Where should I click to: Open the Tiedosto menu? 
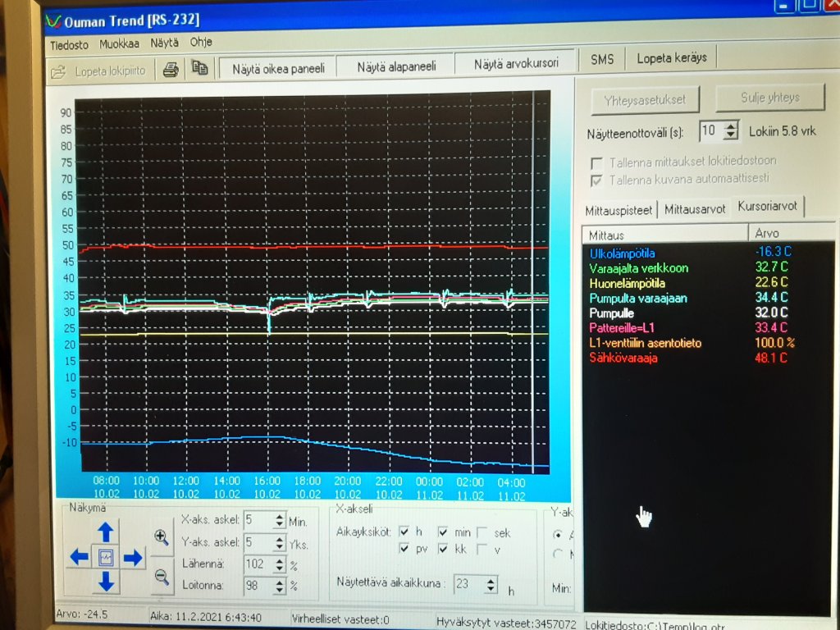[69, 45]
